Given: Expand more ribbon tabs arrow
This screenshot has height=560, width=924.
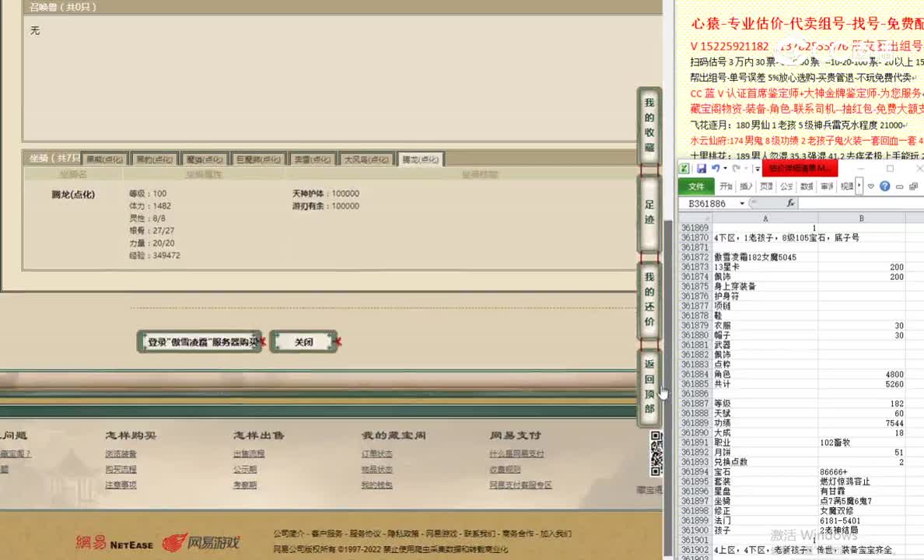Looking at the screenshot, I should 859,186.
